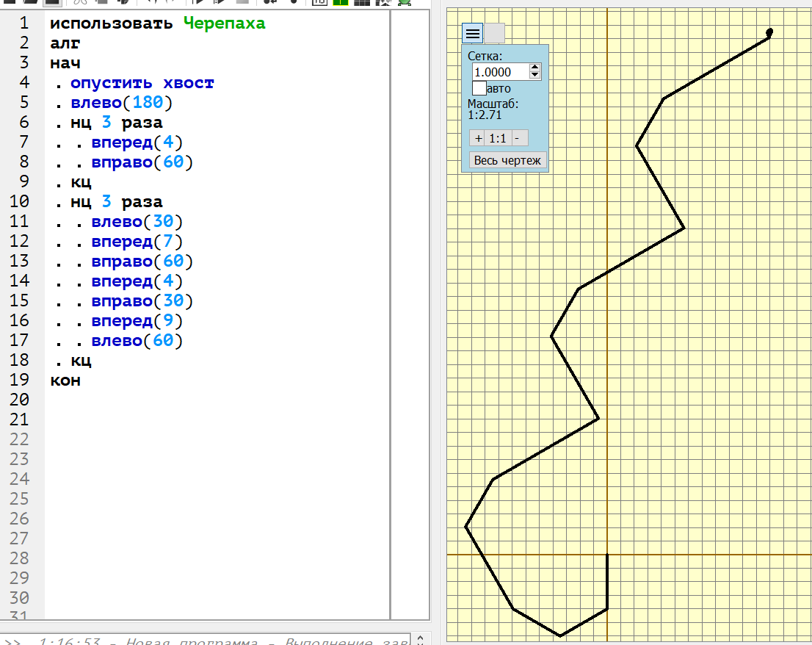Click 'вперед(4)' on line 7
This screenshot has height=645, width=812.
point(137,142)
